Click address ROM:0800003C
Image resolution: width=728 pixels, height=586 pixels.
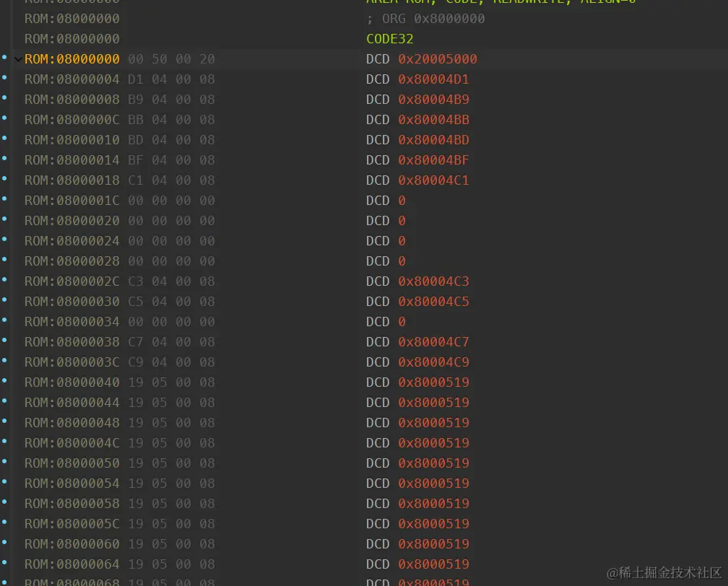(x=72, y=362)
